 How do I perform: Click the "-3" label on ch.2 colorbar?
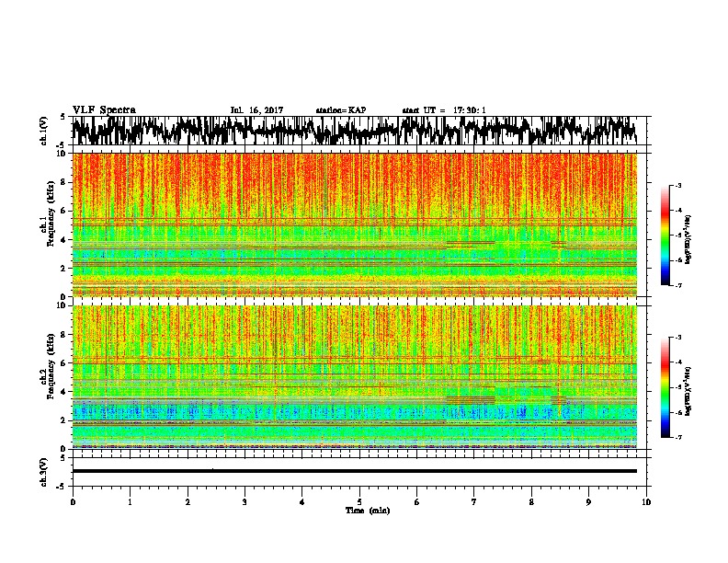click(678, 338)
